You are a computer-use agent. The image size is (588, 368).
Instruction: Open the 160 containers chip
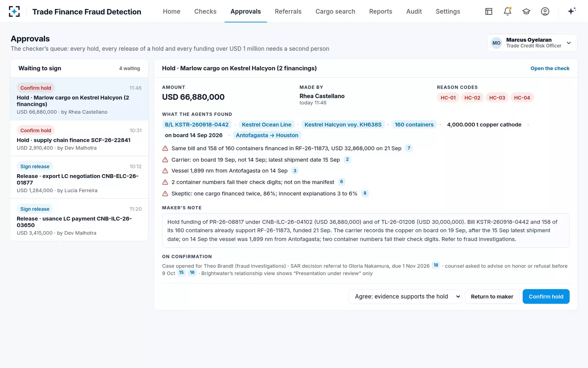pyautogui.click(x=414, y=125)
